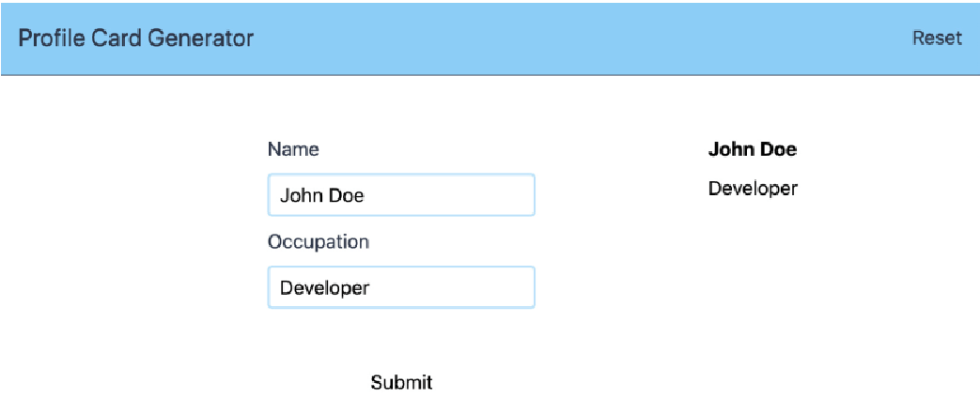The image size is (980, 413).
Task: Click the Submit button
Action: coord(401,382)
